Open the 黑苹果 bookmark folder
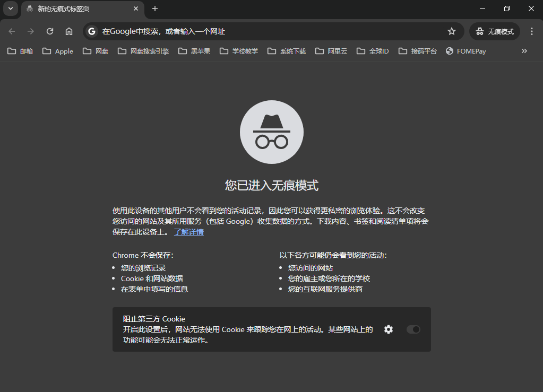543x392 pixels. pos(194,51)
